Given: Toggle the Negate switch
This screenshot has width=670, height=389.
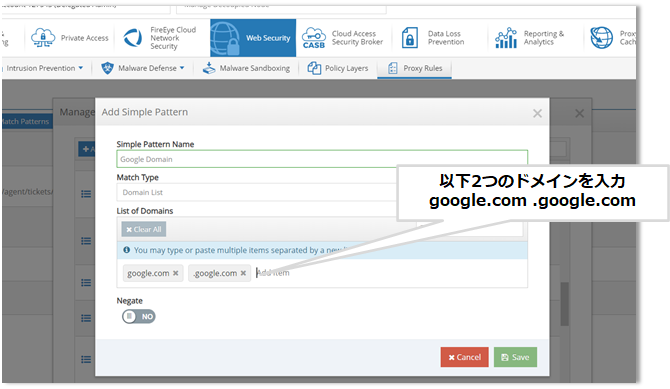Looking at the screenshot, I should [x=138, y=317].
